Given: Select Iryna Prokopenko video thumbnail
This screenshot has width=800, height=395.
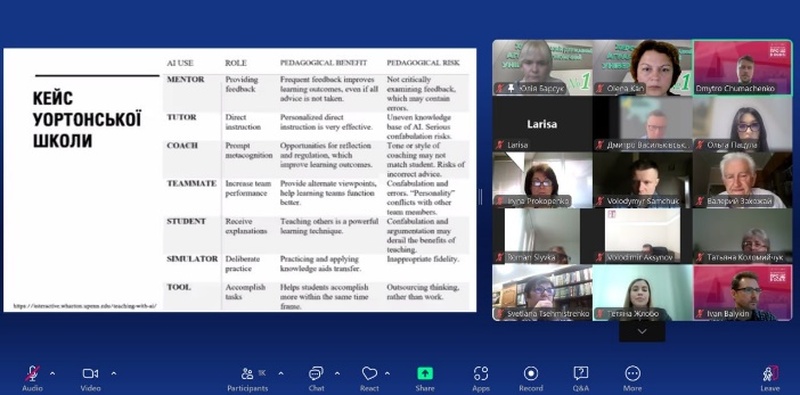Looking at the screenshot, I should 542,180.
